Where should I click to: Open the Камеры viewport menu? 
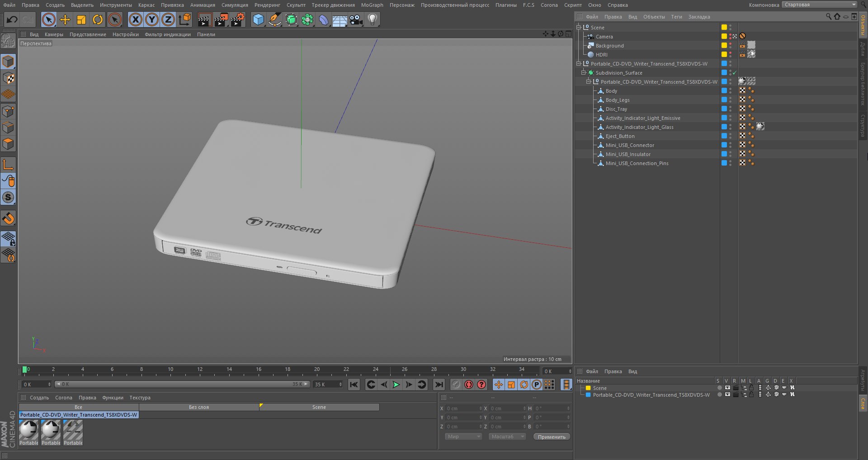(54, 34)
